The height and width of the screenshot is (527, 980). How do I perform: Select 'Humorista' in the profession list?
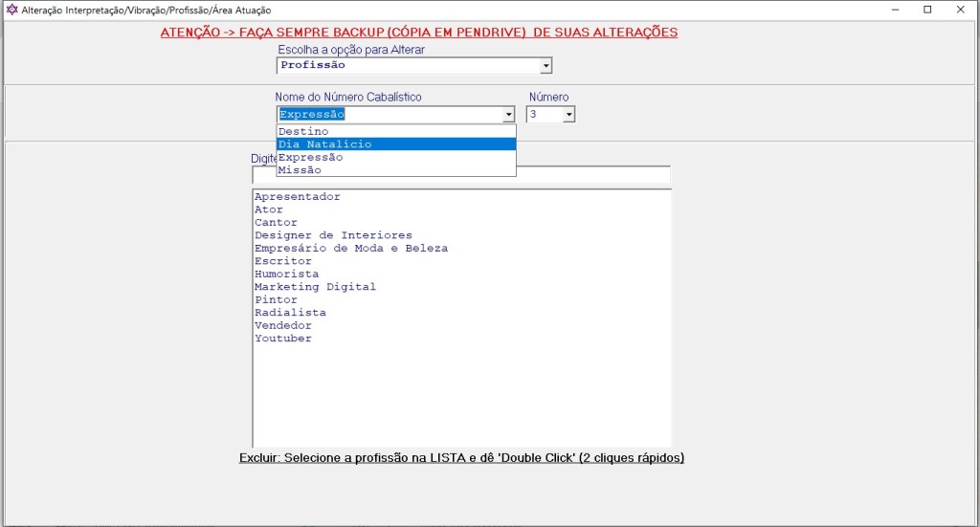[286, 274]
